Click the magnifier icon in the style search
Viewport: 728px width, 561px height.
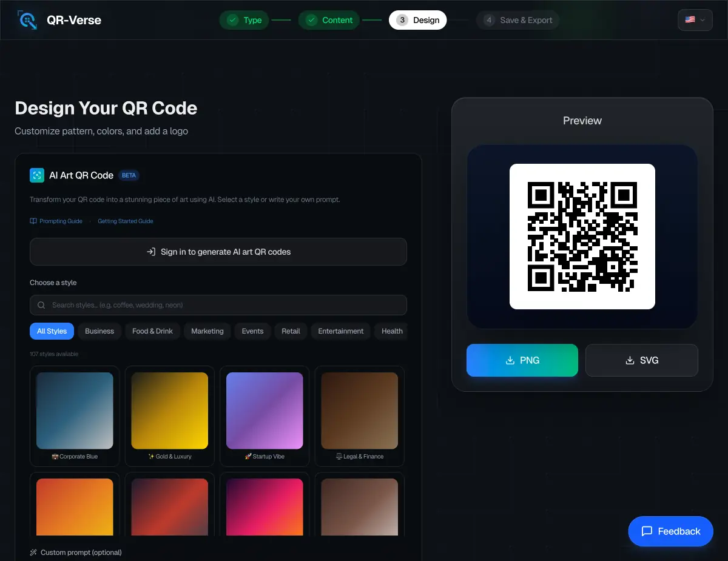(41, 304)
